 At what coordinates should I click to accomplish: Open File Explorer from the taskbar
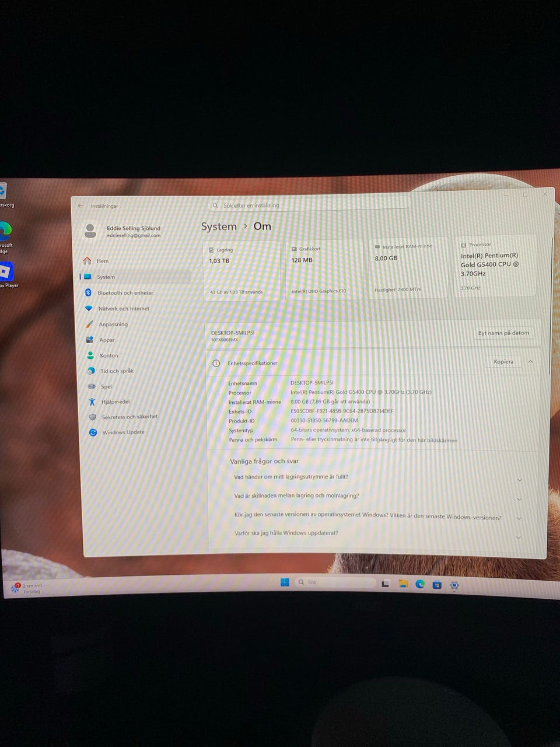pos(402,584)
